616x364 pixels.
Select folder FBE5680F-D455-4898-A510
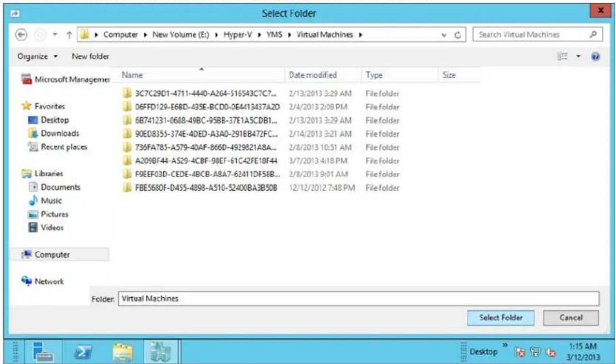point(206,188)
